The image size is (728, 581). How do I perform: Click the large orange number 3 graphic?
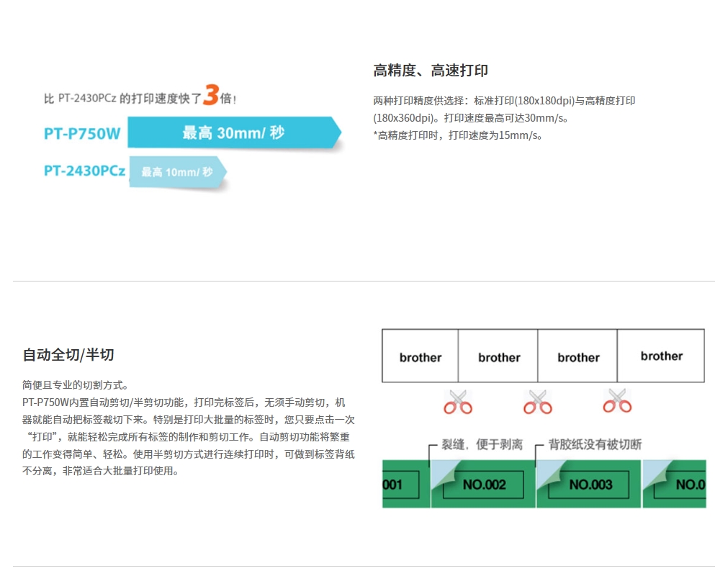[211, 94]
